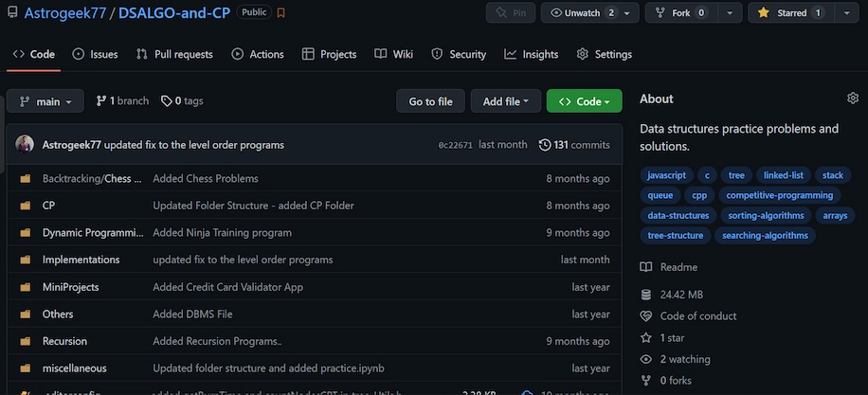
Task: Open the CP folder
Action: point(48,206)
